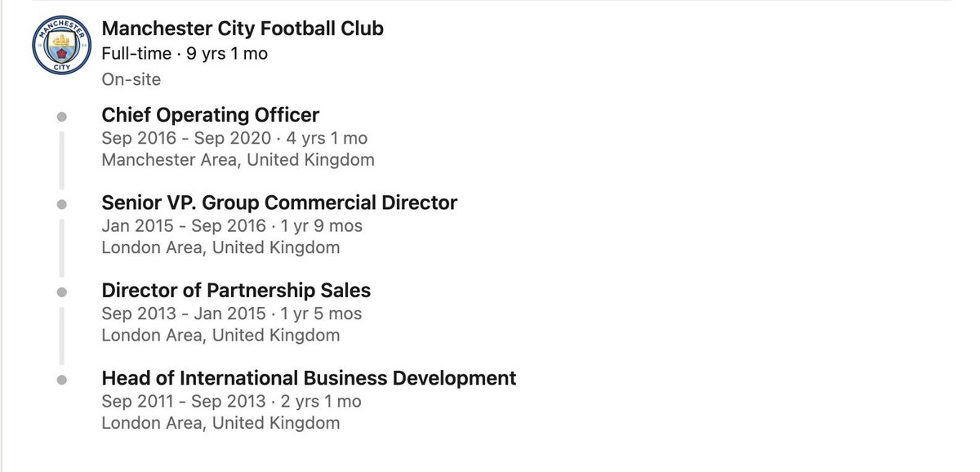Click the timeline dot beside Senior VP role
The height and width of the screenshot is (472, 980).
[x=61, y=204]
